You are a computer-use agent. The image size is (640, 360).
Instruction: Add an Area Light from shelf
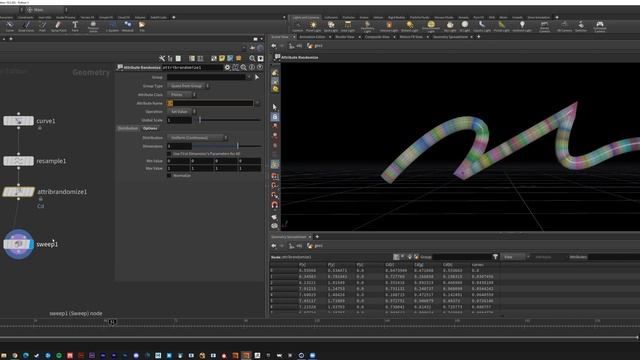point(348,27)
